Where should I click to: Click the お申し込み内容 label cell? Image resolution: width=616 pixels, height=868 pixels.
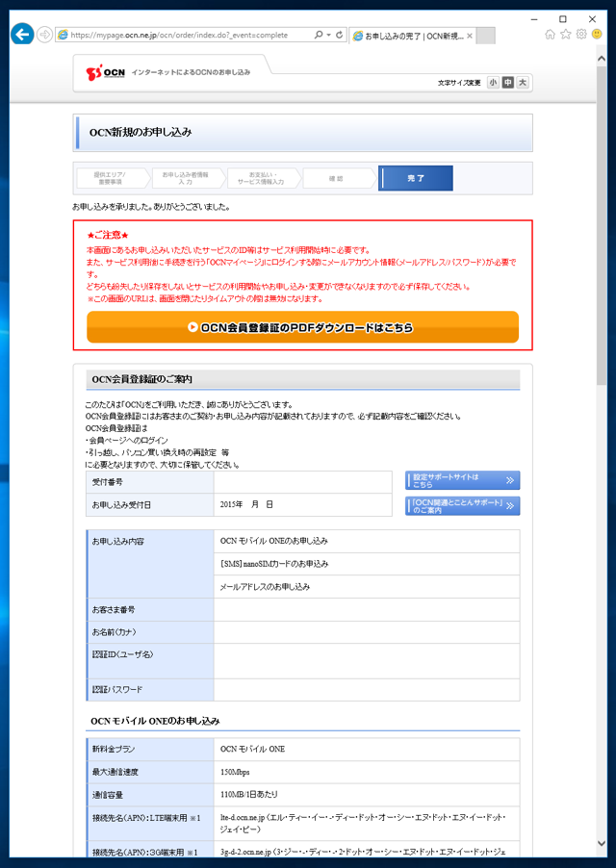tap(150, 564)
